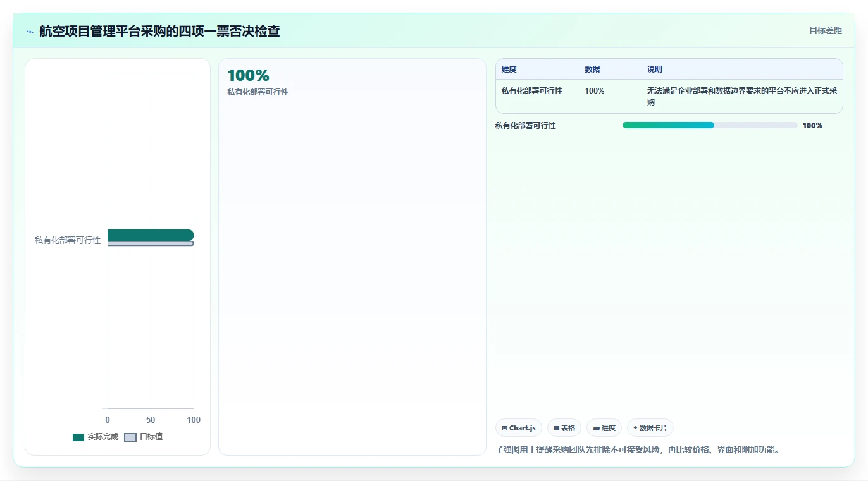Click the 私有化部署可行性 label left of progress bar
The width and height of the screenshot is (868, 481).
(526, 126)
